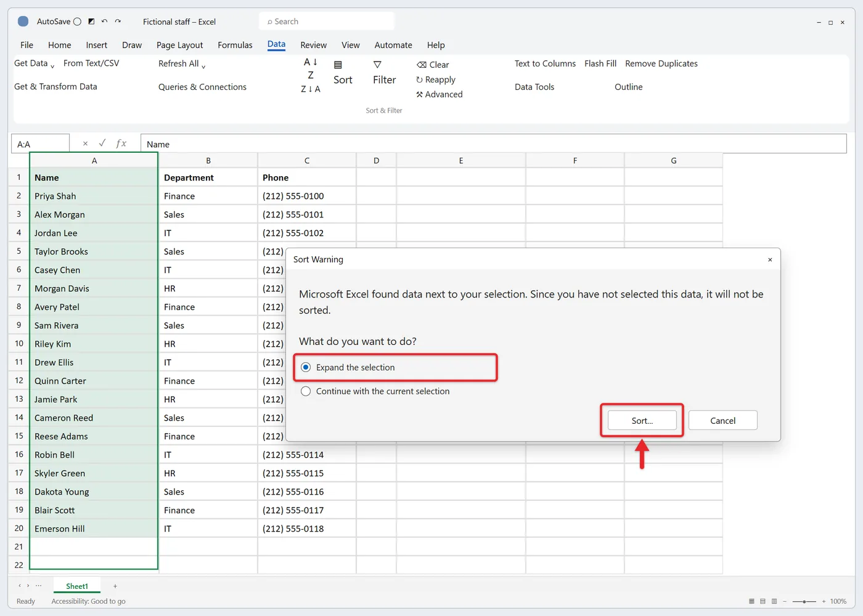Open the Outline group
The height and width of the screenshot is (616, 863).
tap(628, 87)
